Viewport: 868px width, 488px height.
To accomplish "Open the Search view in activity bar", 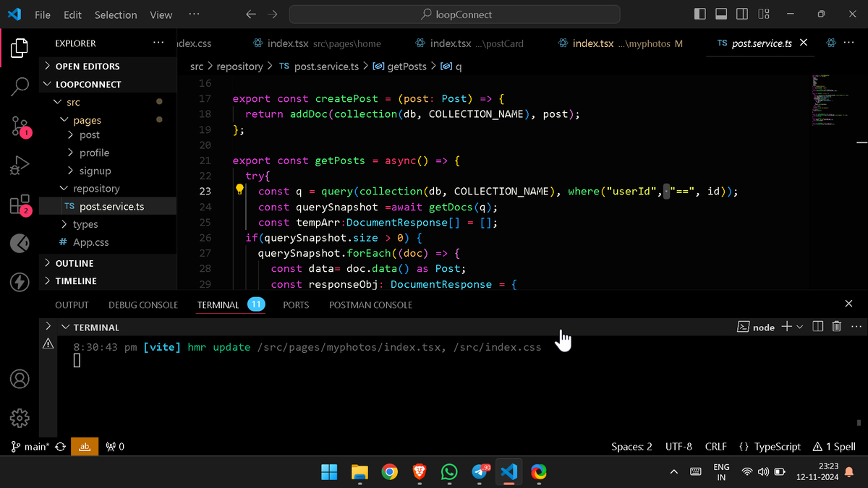I will 20,87.
